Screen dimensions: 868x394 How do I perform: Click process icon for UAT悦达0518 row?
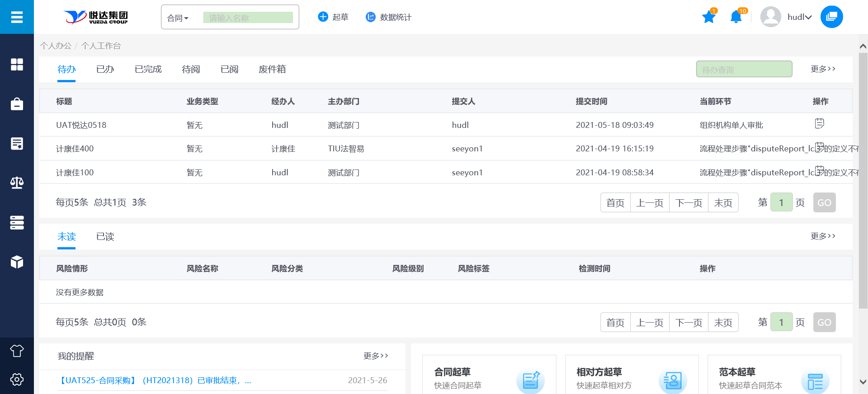pyautogui.click(x=819, y=123)
